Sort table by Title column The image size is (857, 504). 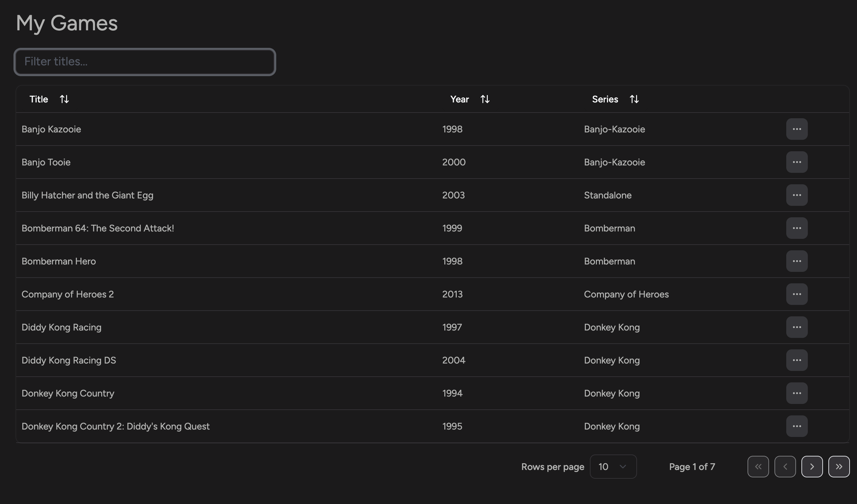(49, 99)
